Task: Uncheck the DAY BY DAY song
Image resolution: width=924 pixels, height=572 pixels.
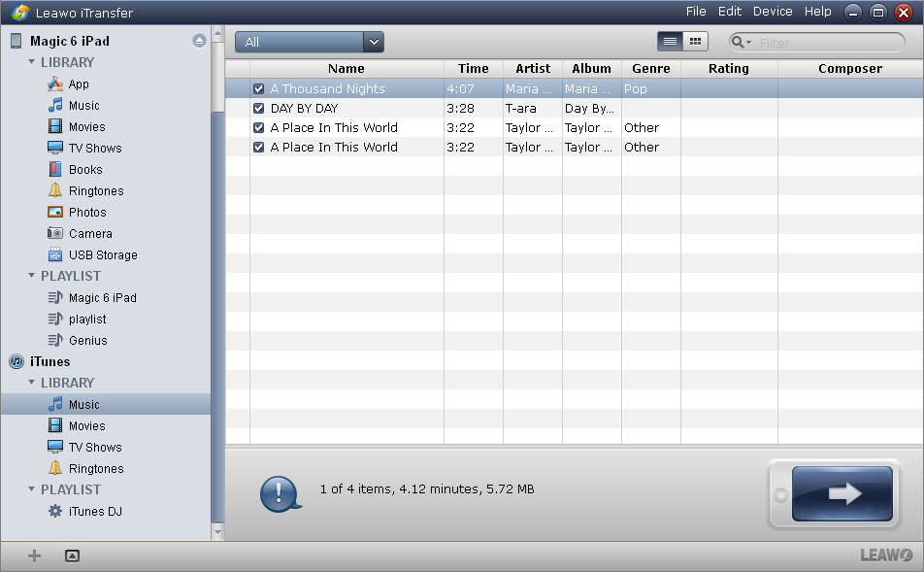Action: click(259, 109)
